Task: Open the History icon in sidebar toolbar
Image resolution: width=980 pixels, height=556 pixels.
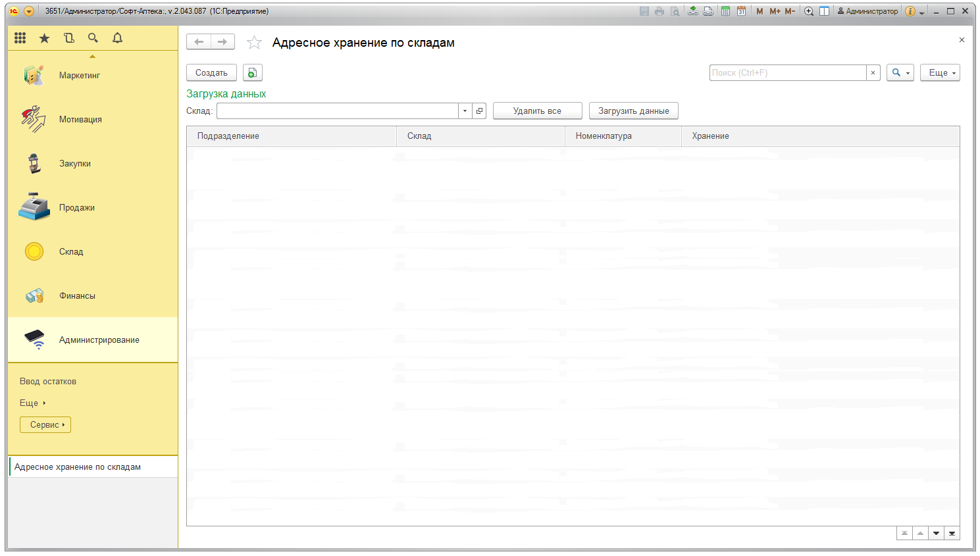Action: [69, 38]
